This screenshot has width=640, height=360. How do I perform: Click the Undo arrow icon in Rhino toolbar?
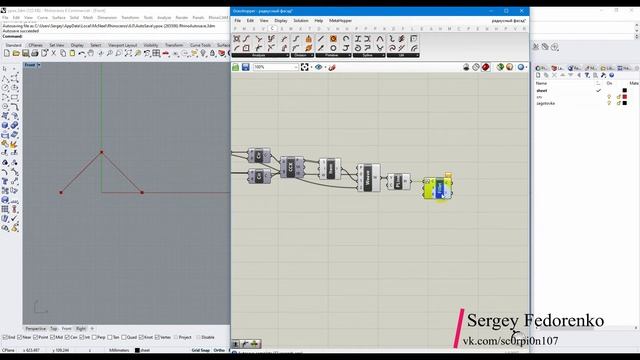pos(82,53)
